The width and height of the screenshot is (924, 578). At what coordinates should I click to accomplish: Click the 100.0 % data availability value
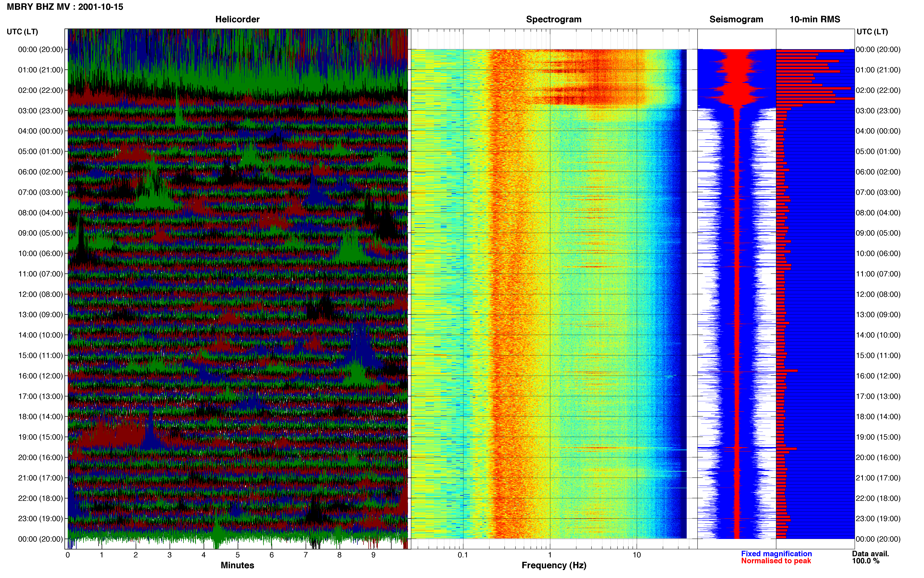tap(865, 561)
